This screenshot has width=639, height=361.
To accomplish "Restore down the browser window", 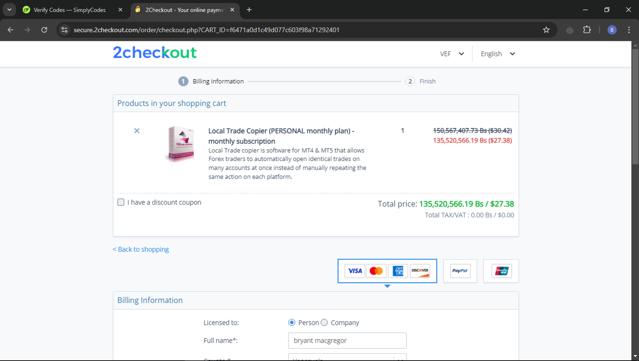I will [x=607, y=10].
